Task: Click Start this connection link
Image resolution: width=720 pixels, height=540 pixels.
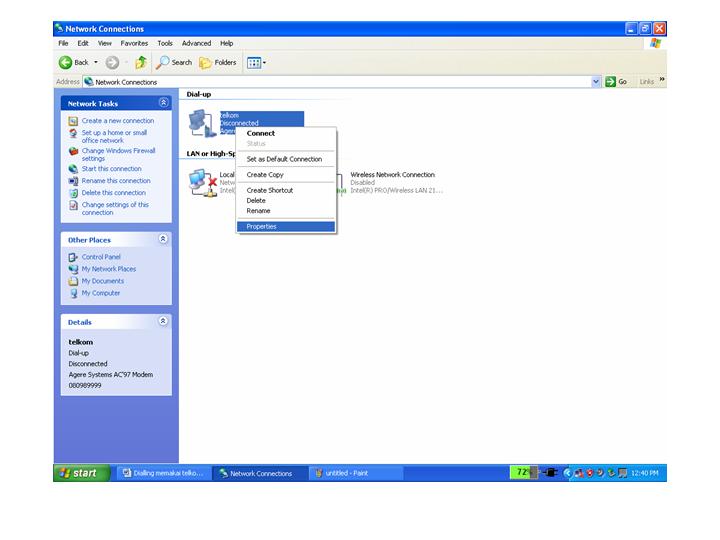Action: pos(112,169)
